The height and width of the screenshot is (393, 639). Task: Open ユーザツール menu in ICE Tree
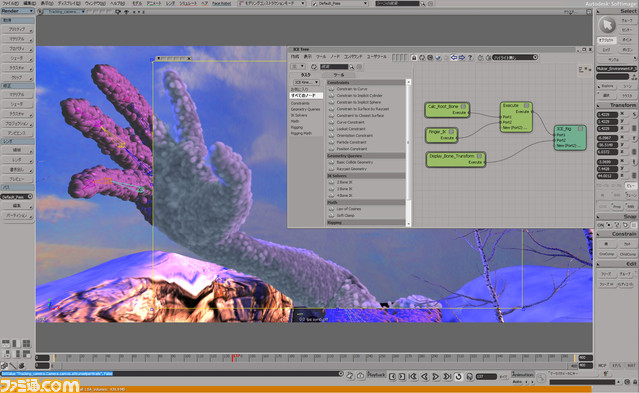click(377, 57)
